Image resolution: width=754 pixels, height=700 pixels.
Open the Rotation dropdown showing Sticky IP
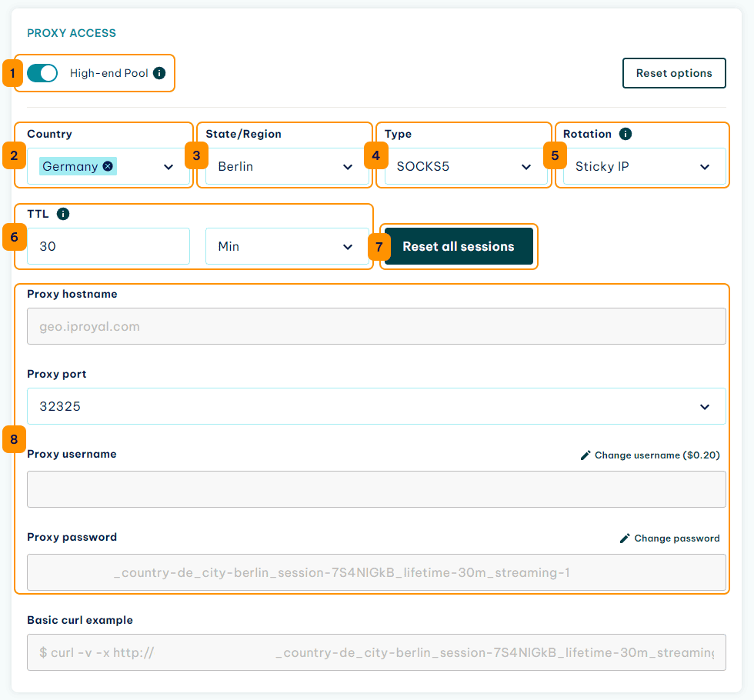[645, 166]
